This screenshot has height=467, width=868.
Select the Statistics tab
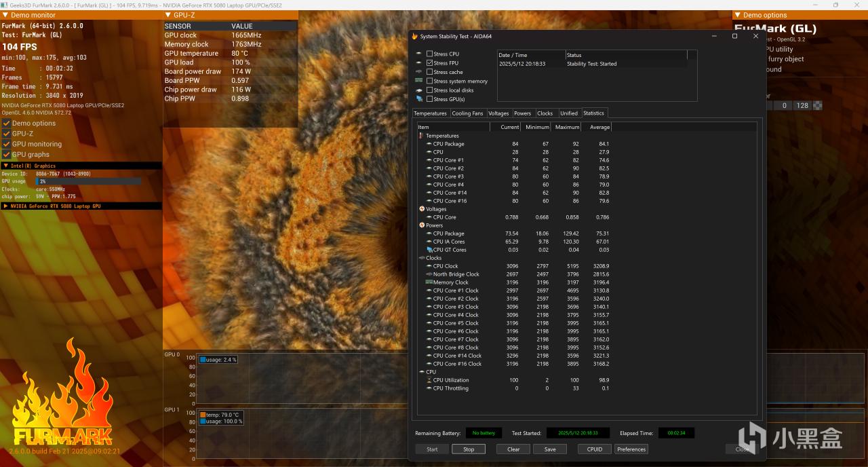click(x=593, y=113)
